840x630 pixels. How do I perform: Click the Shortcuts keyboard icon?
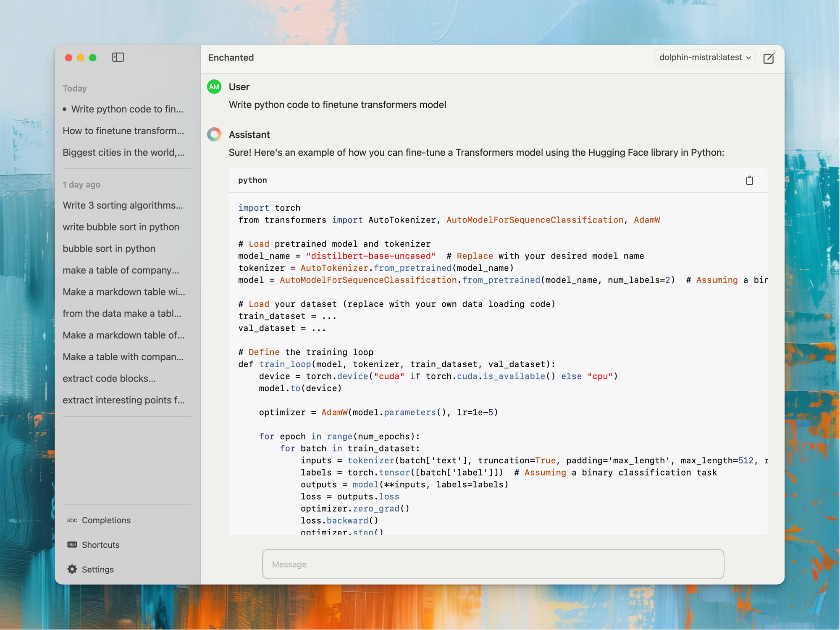72,544
